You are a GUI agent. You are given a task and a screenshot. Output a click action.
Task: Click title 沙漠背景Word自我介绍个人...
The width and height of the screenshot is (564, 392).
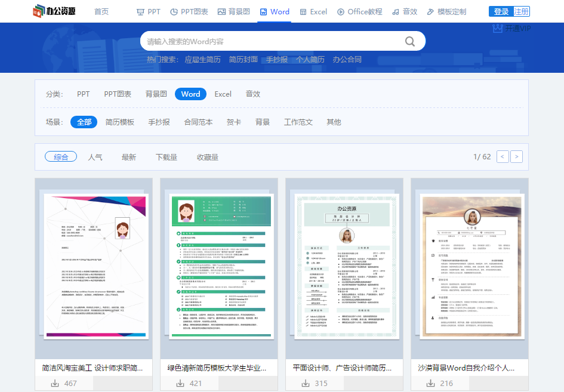pyautogui.click(x=466, y=368)
